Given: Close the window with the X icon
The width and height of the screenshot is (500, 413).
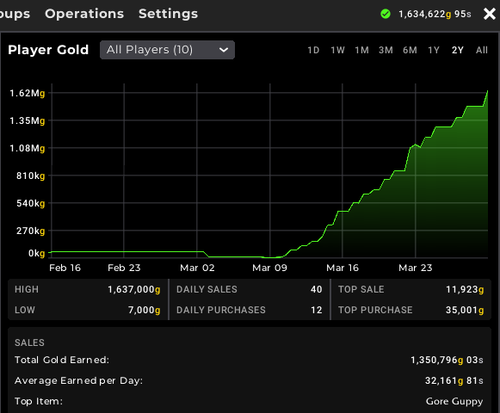Looking at the screenshot, I should point(489,14).
